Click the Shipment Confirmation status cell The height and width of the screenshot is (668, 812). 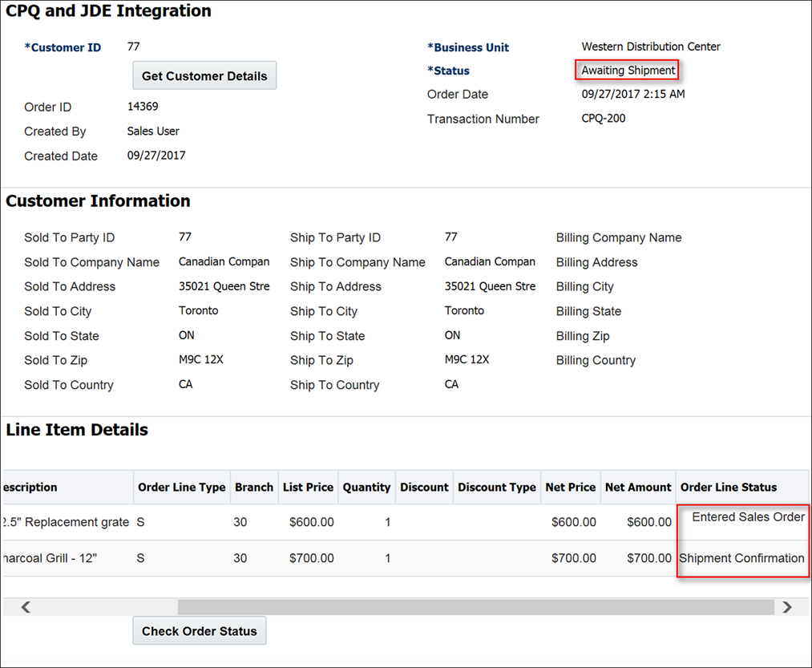coord(741,558)
